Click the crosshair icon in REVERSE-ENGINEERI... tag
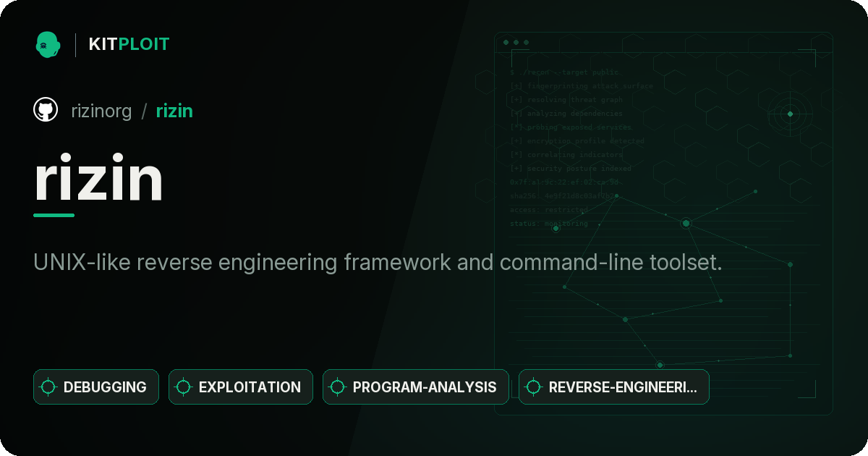This screenshot has height=456, width=868. pos(534,387)
